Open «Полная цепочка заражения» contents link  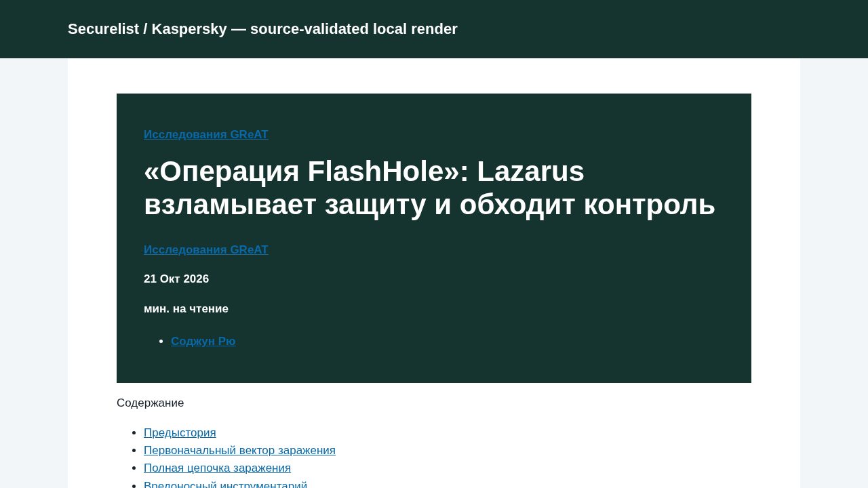click(x=217, y=468)
